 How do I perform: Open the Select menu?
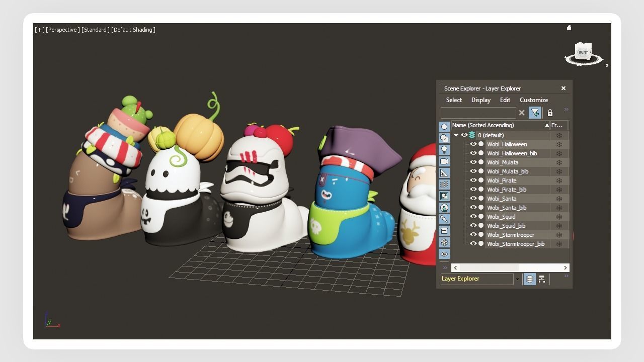click(454, 100)
